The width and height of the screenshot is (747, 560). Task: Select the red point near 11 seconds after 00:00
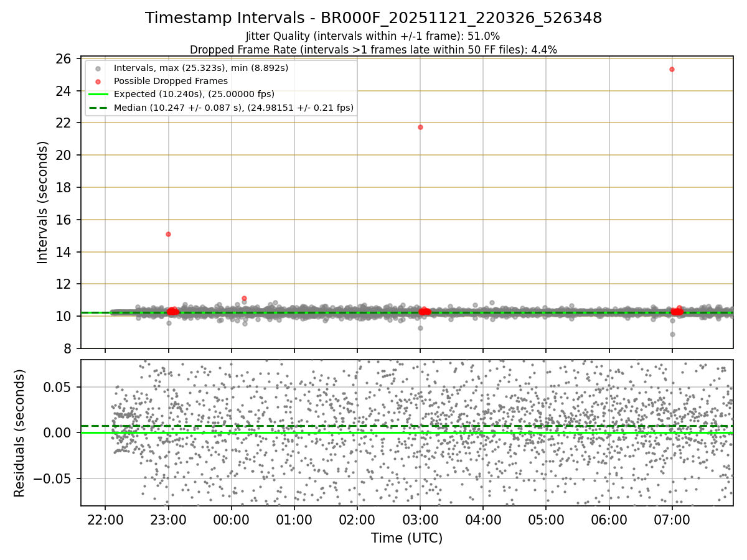tap(244, 298)
